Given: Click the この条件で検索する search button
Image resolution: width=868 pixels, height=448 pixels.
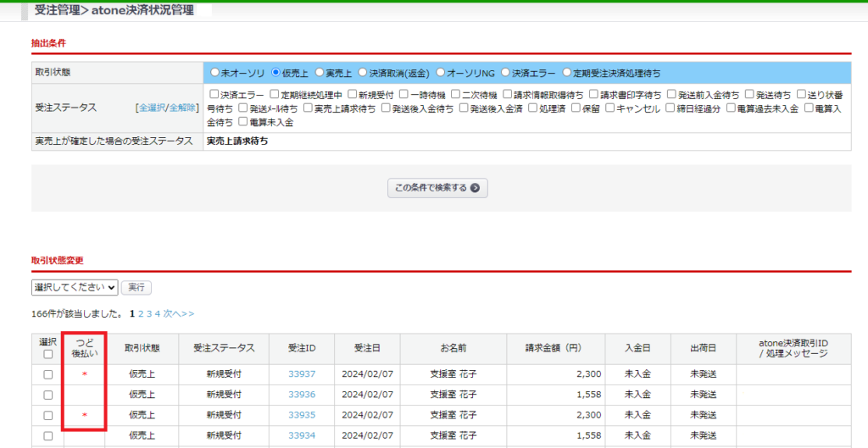Looking at the screenshot, I should 437,188.
